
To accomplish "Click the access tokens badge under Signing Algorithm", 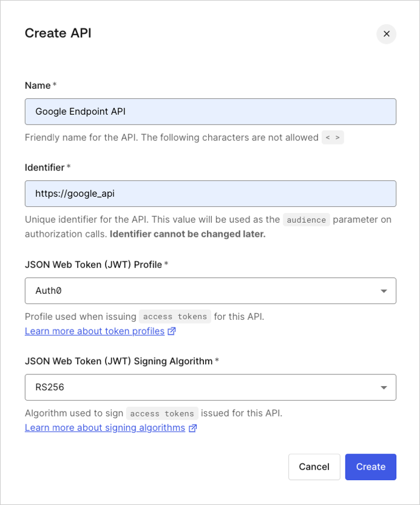I will (161, 413).
